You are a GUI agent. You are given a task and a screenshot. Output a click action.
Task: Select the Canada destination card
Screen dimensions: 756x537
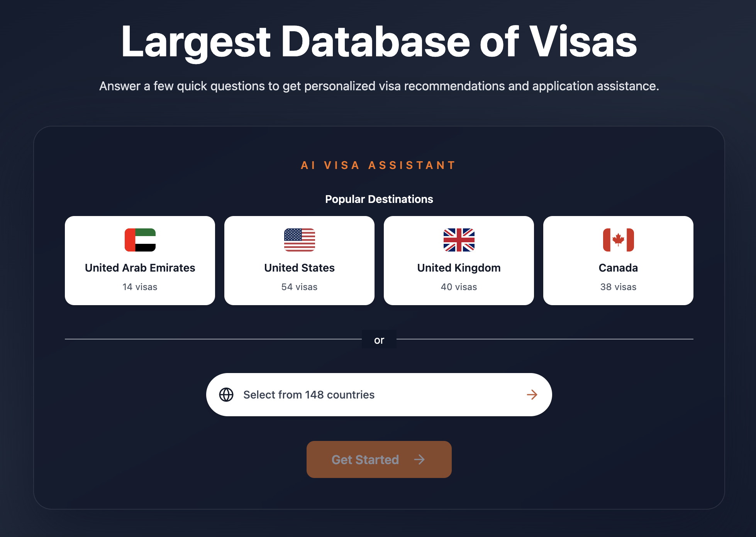(x=618, y=260)
